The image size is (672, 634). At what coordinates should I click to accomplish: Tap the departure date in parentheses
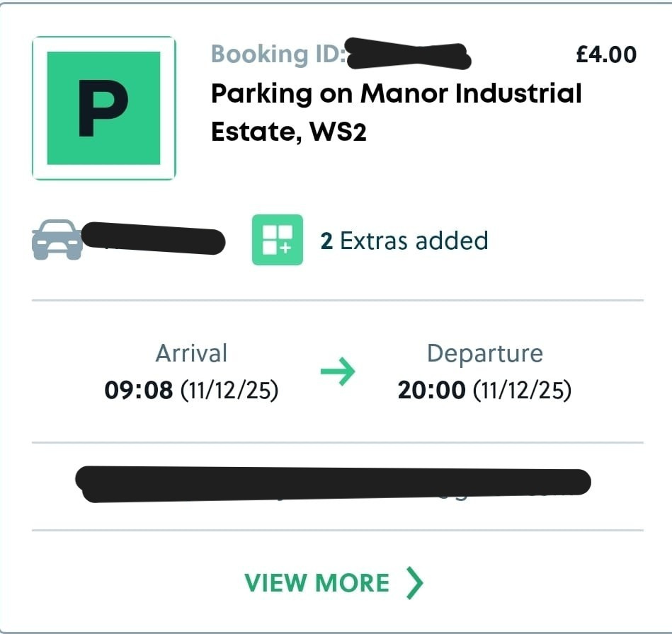click(x=522, y=390)
